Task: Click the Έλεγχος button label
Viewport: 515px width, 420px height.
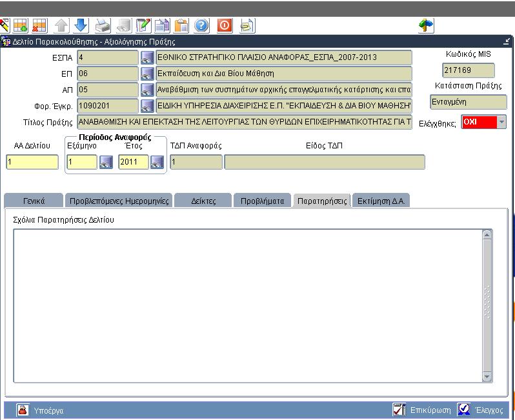Action: [489, 410]
